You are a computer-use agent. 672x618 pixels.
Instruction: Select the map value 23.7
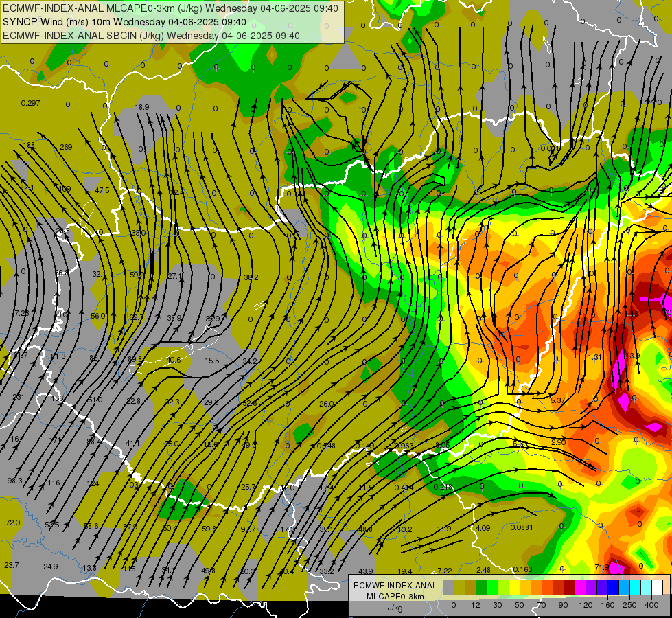click(x=11, y=565)
